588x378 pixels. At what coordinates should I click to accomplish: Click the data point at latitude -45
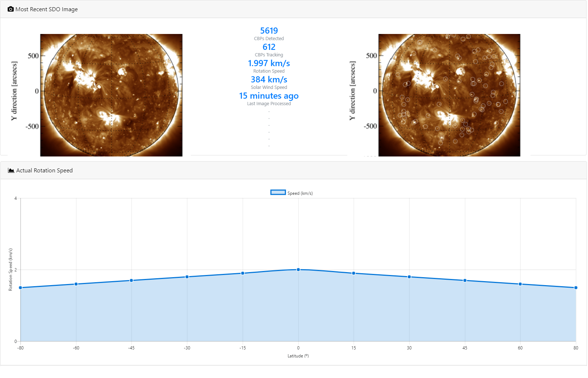pos(132,280)
